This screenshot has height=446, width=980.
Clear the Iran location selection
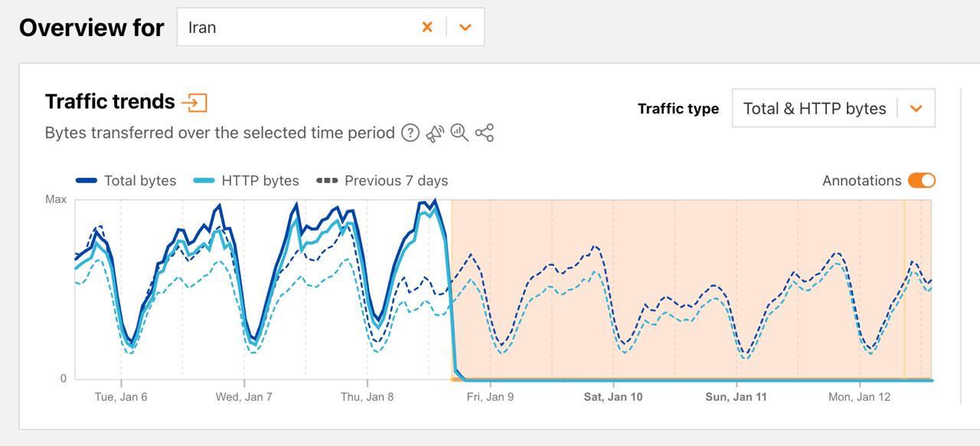[x=427, y=28]
